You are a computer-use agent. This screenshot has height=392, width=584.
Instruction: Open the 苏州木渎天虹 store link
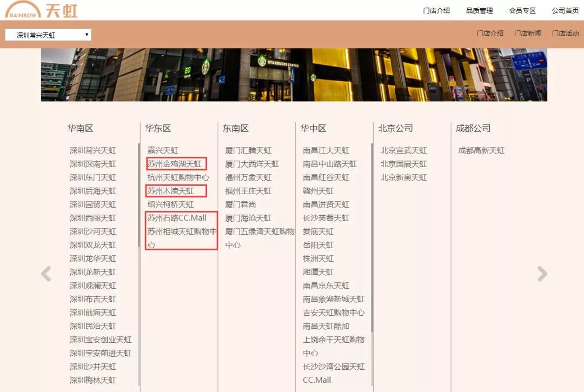[x=170, y=191]
